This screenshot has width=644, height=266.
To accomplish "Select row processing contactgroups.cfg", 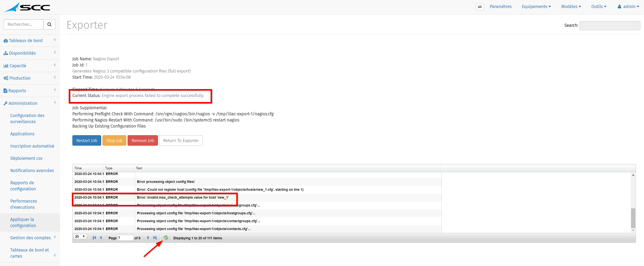I will [257, 221].
